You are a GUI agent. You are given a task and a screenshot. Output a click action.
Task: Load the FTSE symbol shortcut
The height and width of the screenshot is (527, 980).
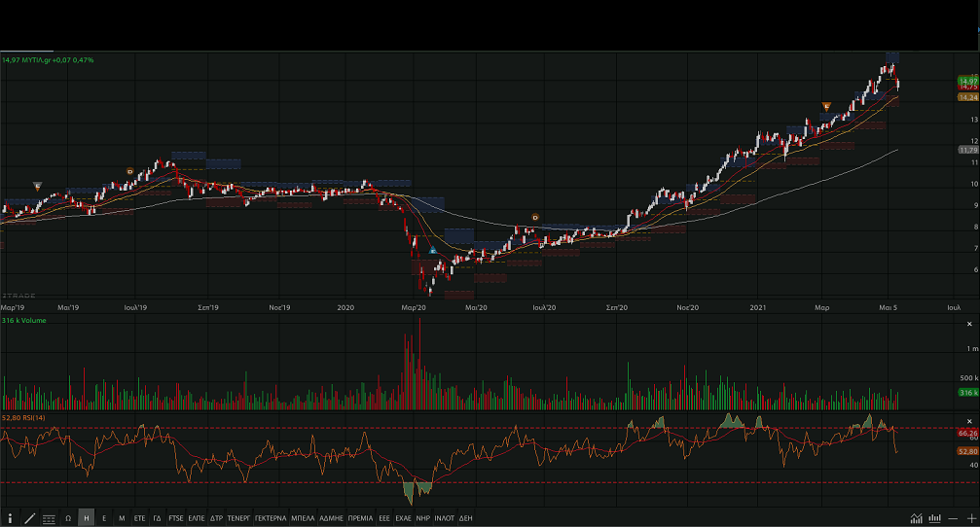pos(176,518)
